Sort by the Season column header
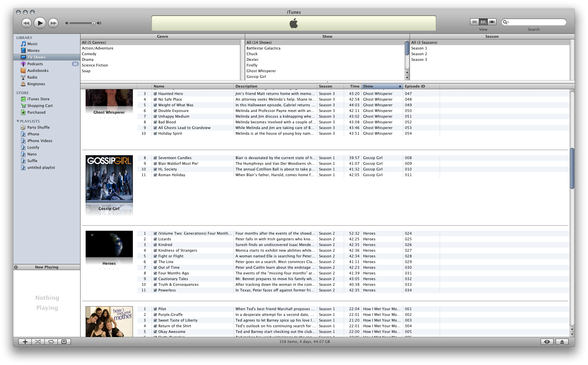The width and height of the screenshot is (588, 365). click(330, 86)
